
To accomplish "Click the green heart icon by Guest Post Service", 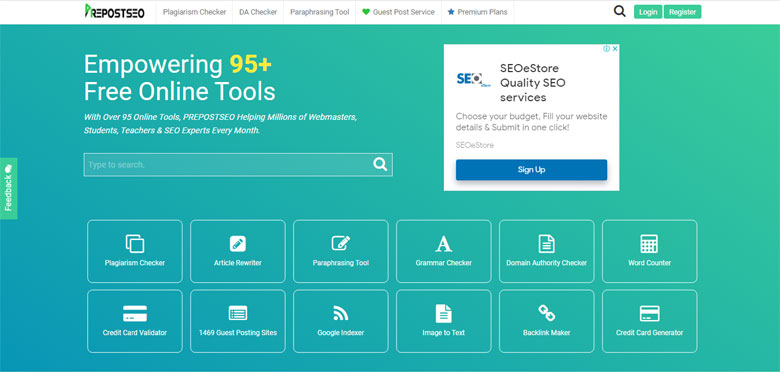I will click(x=366, y=12).
